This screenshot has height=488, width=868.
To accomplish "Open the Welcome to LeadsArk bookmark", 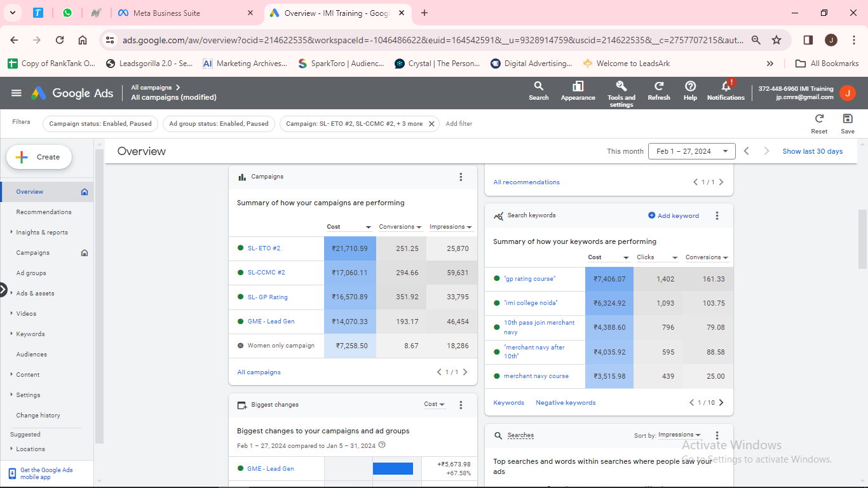I will pyautogui.click(x=626, y=64).
